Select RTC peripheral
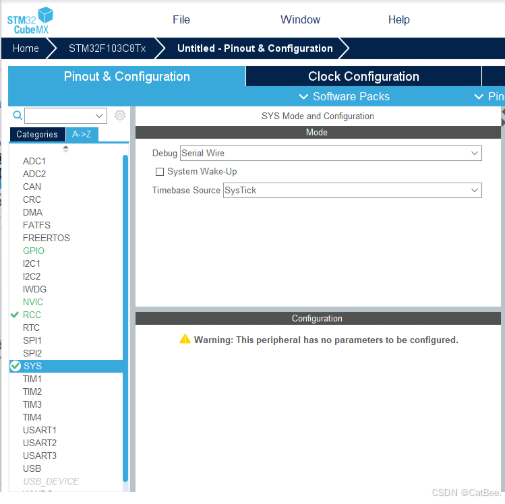This screenshot has height=504, width=505. 31,328
